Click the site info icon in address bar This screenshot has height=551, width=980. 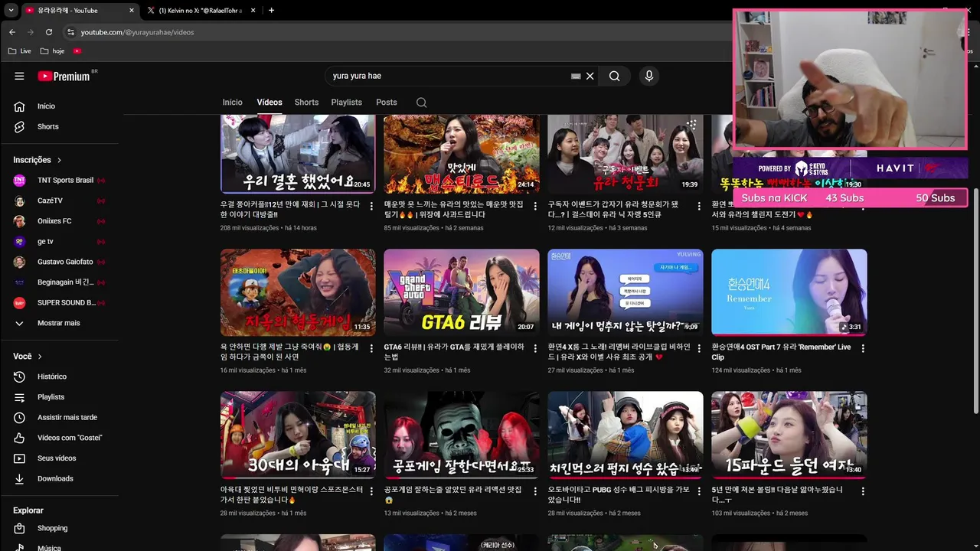coord(70,32)
